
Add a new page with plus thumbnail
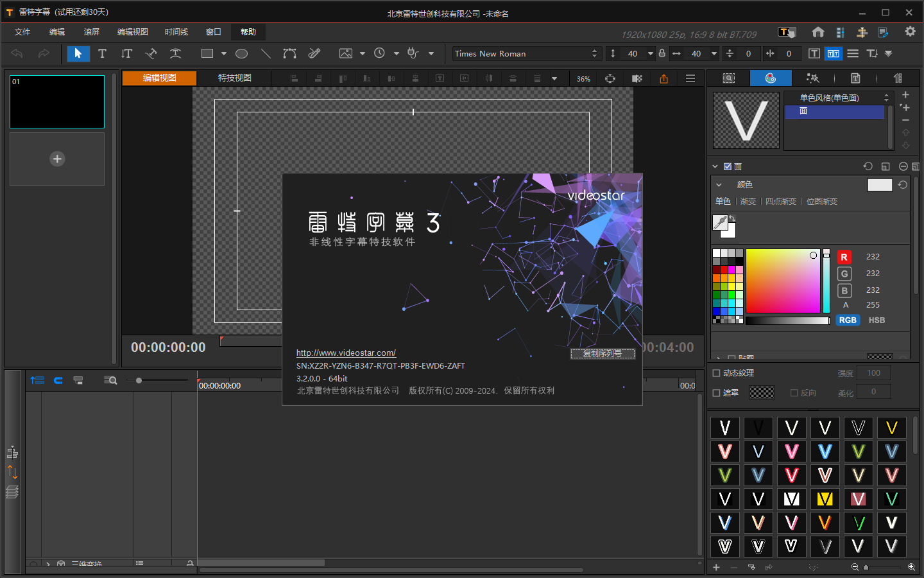click(x=57, y=159)
